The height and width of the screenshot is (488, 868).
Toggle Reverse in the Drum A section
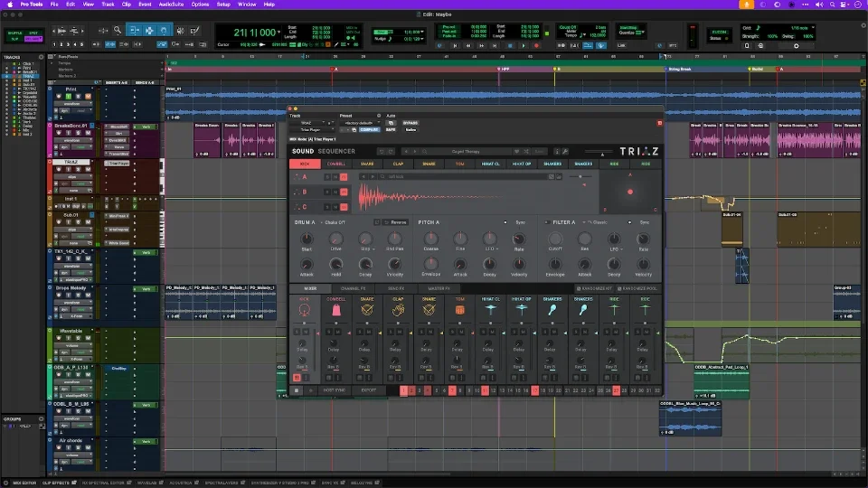(x=395, y=221)
